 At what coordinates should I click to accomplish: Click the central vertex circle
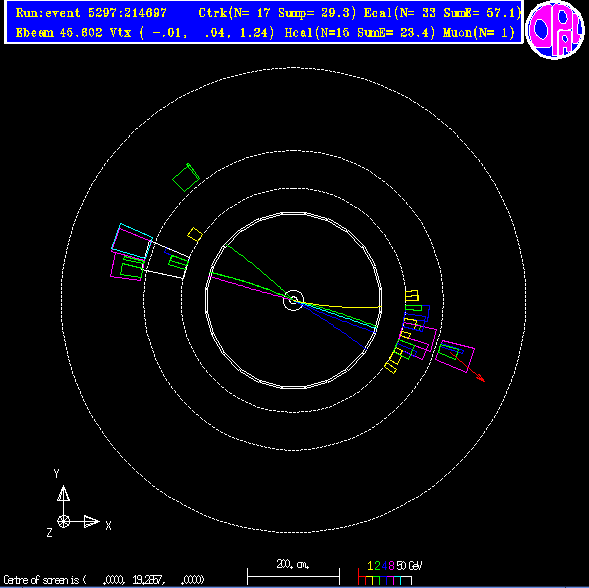(293, 300)
